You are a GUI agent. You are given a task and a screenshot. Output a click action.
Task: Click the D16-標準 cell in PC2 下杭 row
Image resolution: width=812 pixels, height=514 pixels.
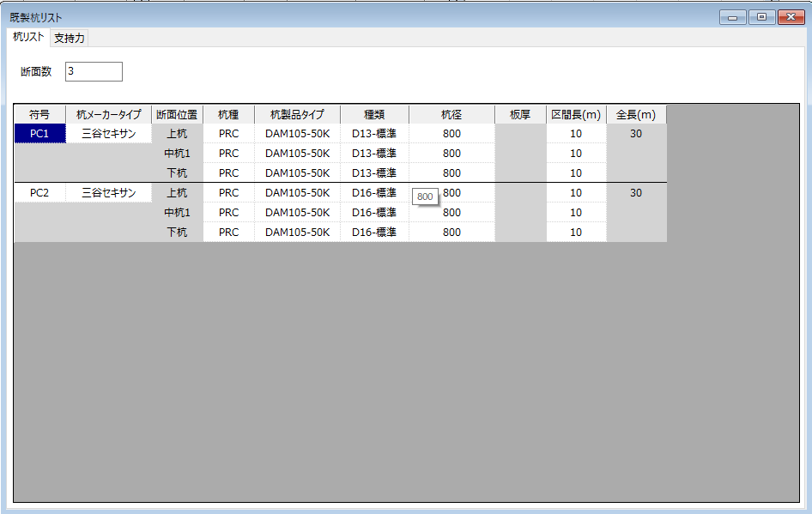[374, 233]
